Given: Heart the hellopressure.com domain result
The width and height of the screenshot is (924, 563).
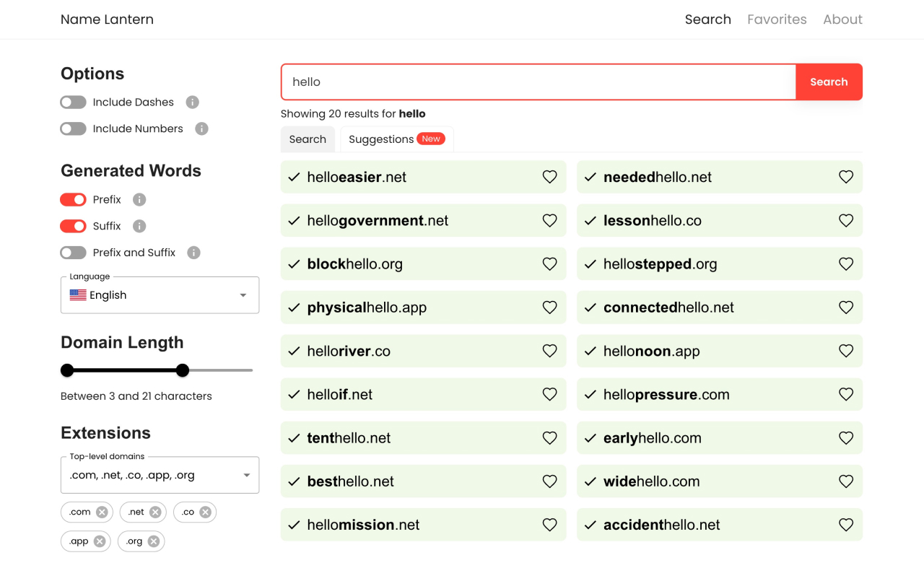Looking at the screenshot, I should [x=846, y=395].
